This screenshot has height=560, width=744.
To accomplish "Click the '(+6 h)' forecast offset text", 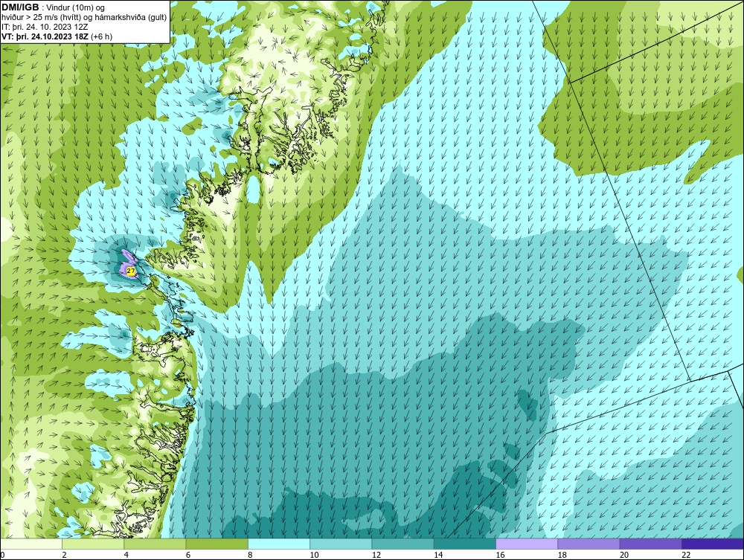I will (x=101, y=36).
